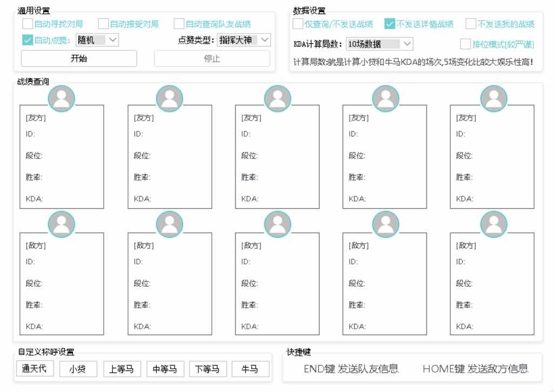Click the fourth 友方 player avatar
The width and height of the screenshot is (554, 392).
(x=386, y=98)
